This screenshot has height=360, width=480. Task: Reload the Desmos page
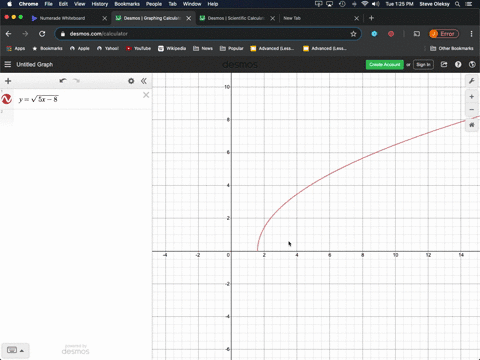pyautogui.click(x=42, y=34)
